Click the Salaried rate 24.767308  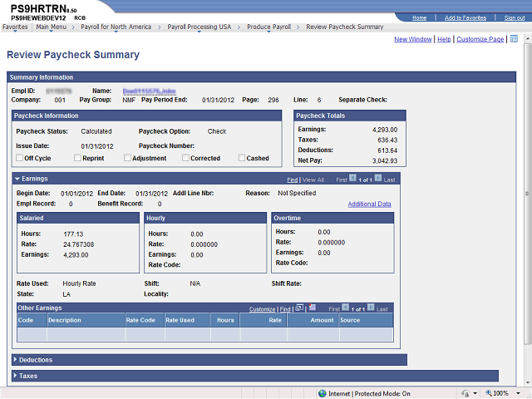coord(79,244)
